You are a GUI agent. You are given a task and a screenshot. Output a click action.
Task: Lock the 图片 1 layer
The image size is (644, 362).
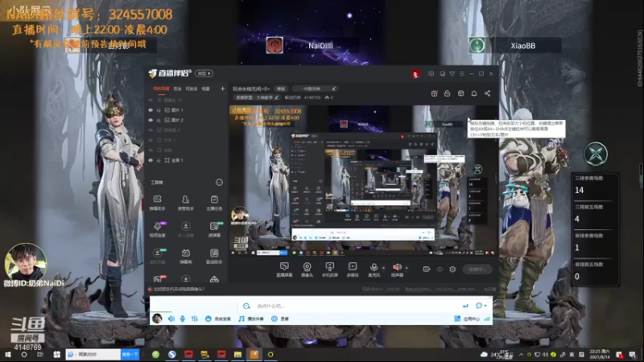[159, 110]
